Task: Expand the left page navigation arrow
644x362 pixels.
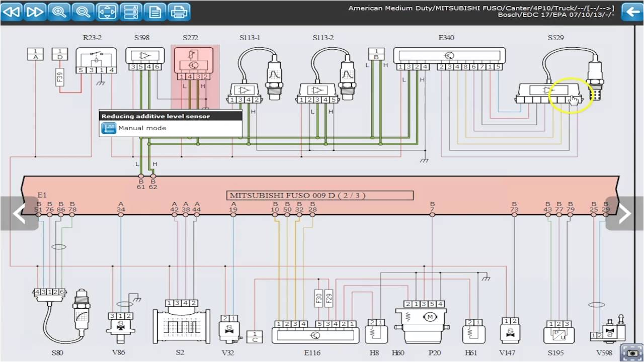Action: click(x=19, y=214)
